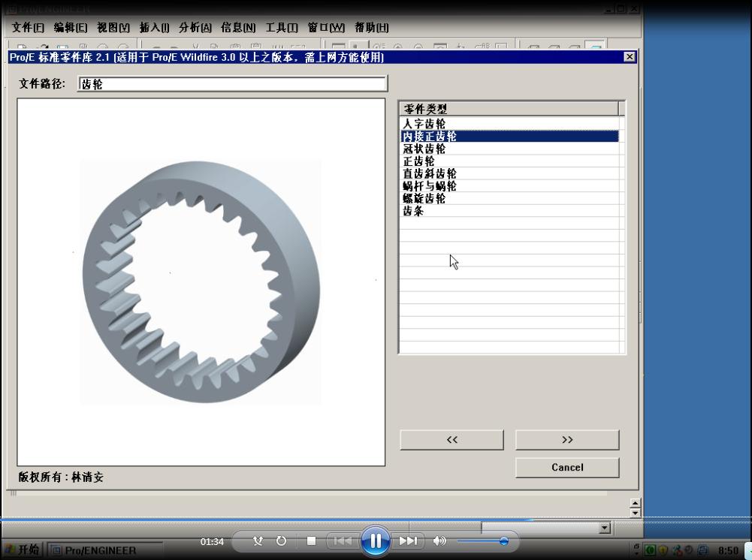Select 蜗杆与蜗轮 in the parts list
Viewport: 752px width, 560px height.
point(509,186)
